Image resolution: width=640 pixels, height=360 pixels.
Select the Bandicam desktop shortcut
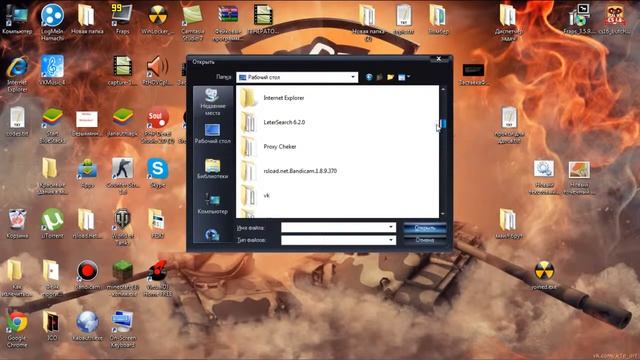click(87, 274)
